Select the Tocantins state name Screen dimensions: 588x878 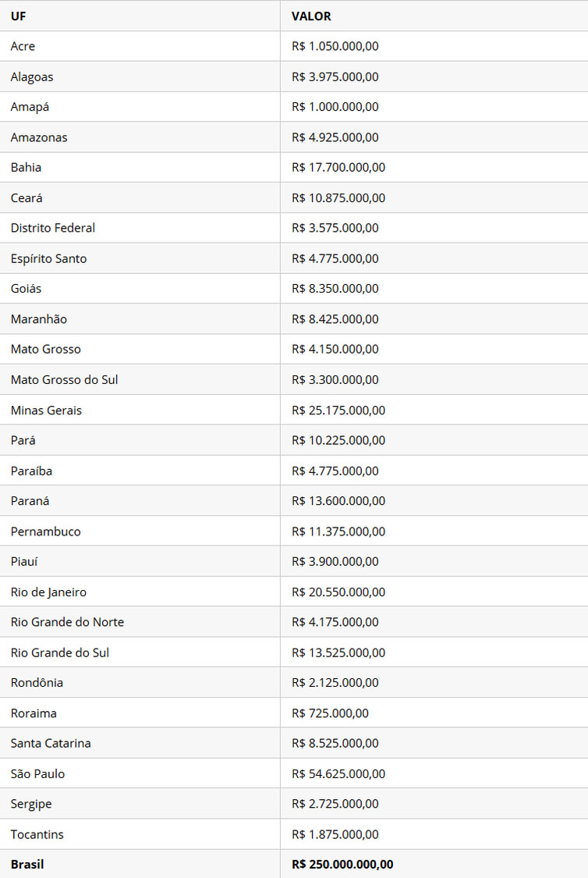(x=37, y=834)
